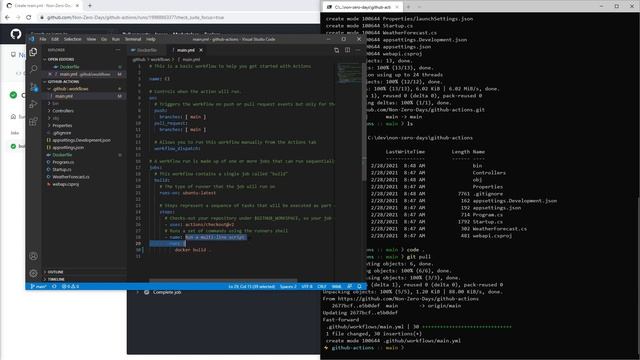Open WeatherForecast.cs in the Explorer
This screenshot has height=360, width=640.
(71, 177)
